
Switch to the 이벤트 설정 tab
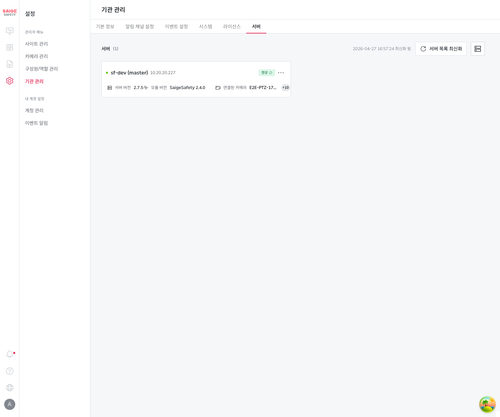pos(176,26)
